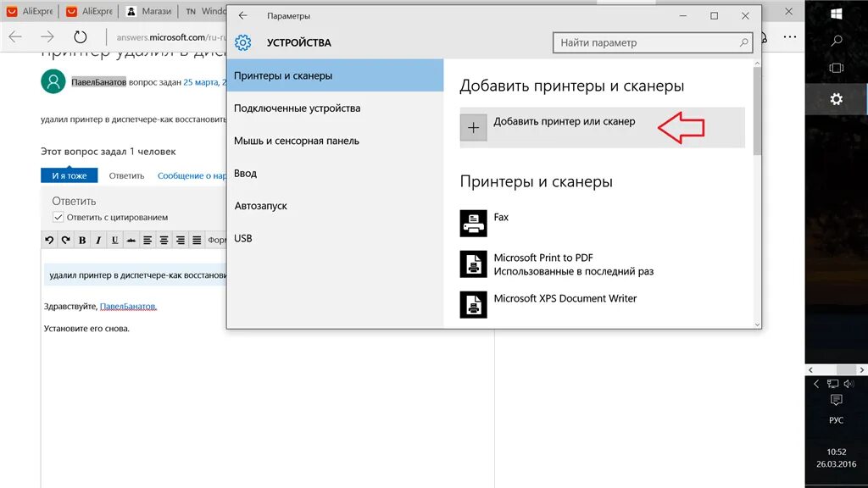Open clock showing 10:52 26.03.2016
Image resolution: width=868 pixels, height=488 pixels.
tap(837, 458)
